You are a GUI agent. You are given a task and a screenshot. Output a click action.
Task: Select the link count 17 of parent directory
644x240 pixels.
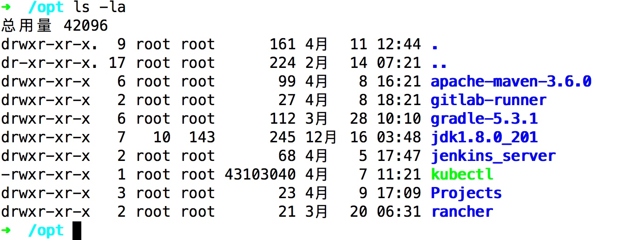coord(117,63)
